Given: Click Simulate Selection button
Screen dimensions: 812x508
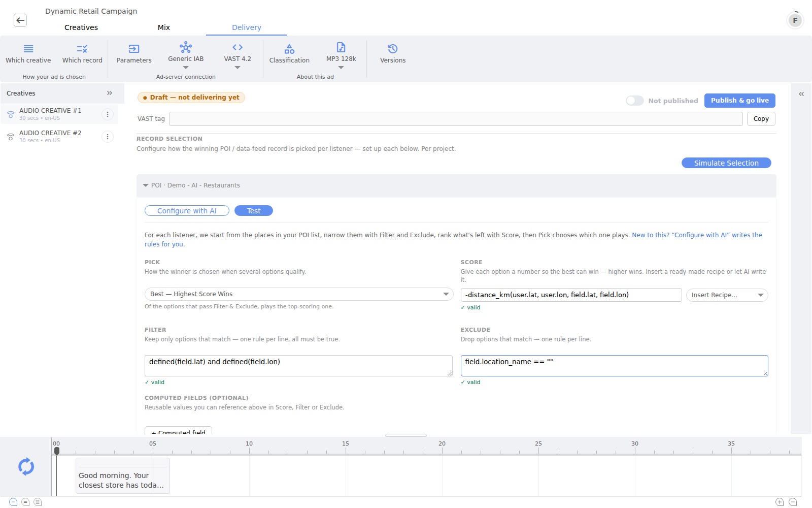Looking at the screenshot, I should pos(726,163).
